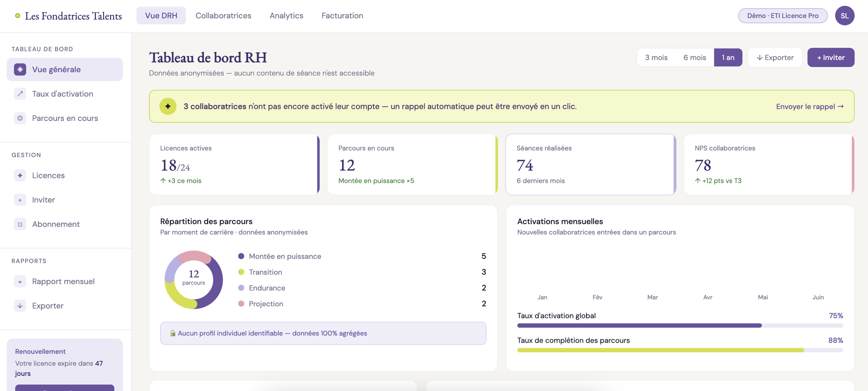Screen dimensions: 868x391
Task: Click the Inviter plus icon in sidebar
Action: tap(20, 200)
